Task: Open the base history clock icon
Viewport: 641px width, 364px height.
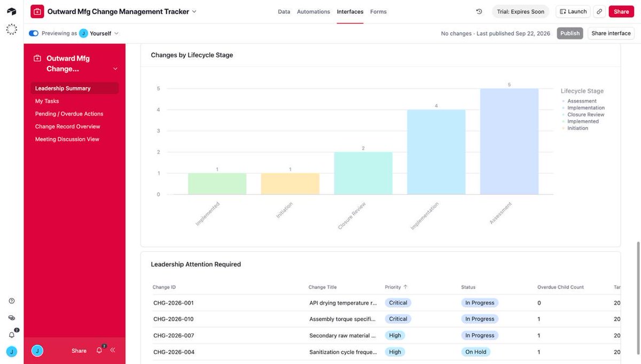Action: [479, 12]
